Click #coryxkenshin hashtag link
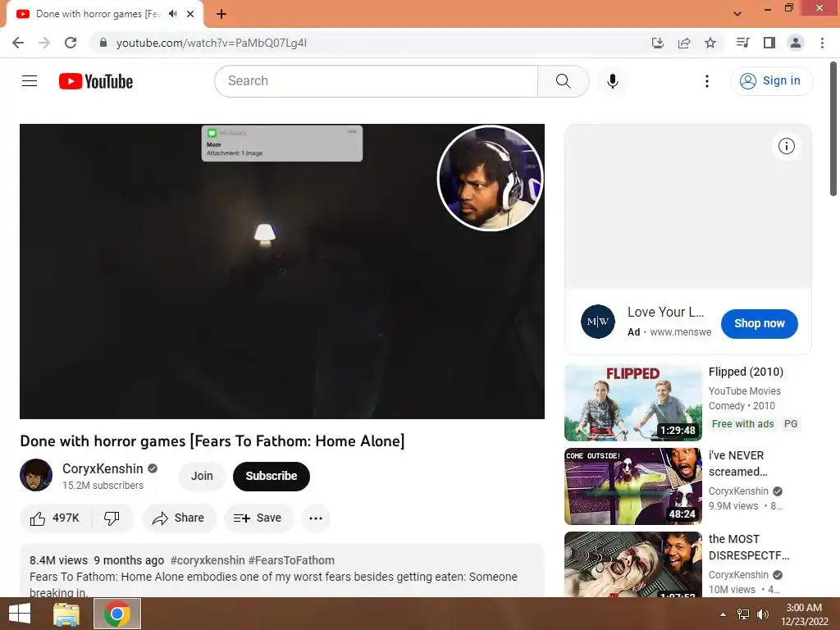The height and width of the screenshot is (630, 840). pyautogui.click(x=208, y=560)
